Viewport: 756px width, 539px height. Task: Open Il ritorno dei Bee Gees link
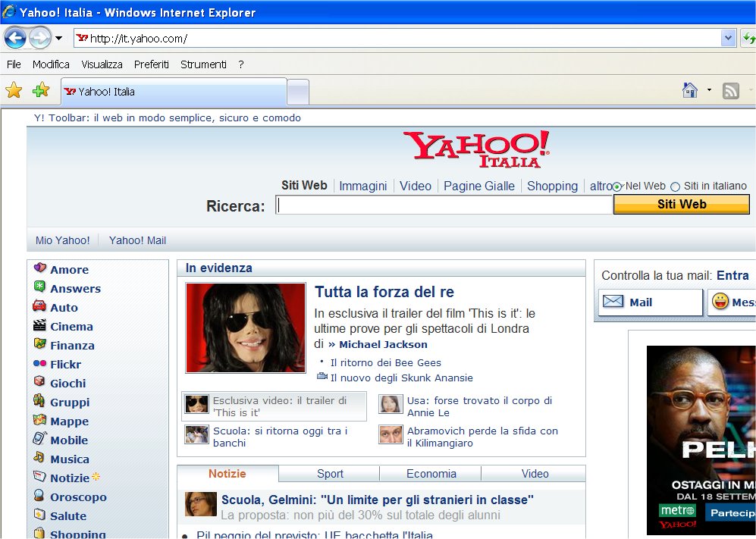(386, 362)
